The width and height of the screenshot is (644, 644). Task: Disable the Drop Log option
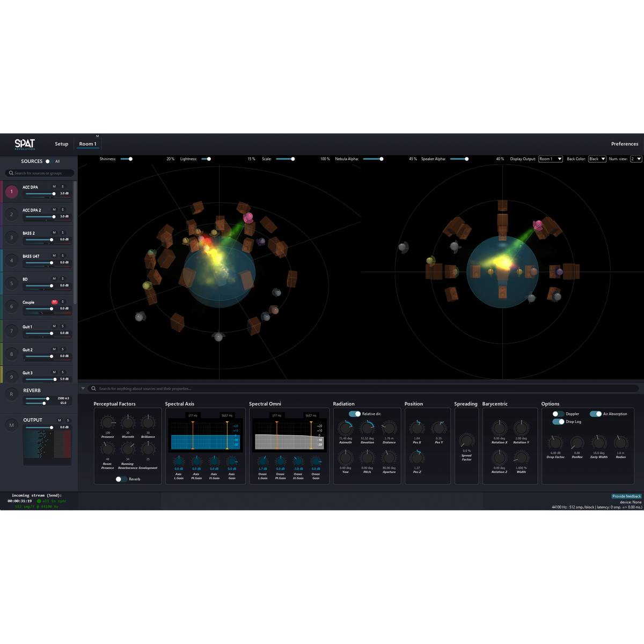coord(558,422)
